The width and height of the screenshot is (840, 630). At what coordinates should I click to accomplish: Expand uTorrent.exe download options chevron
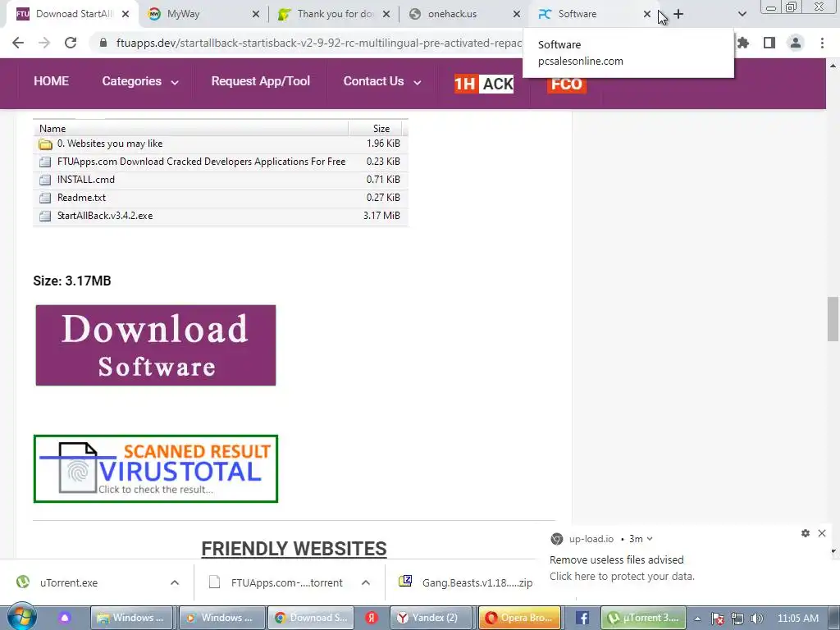(175, 582)
